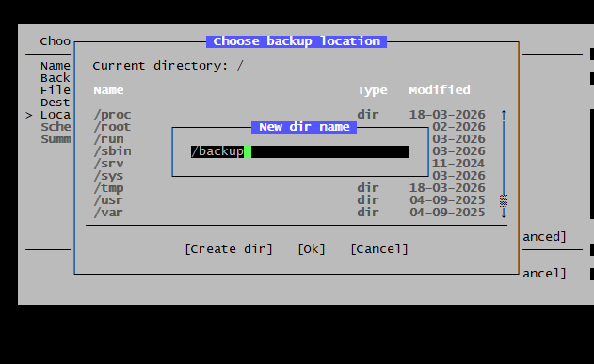Select the /tmp directory row

(x=289, y=188)
